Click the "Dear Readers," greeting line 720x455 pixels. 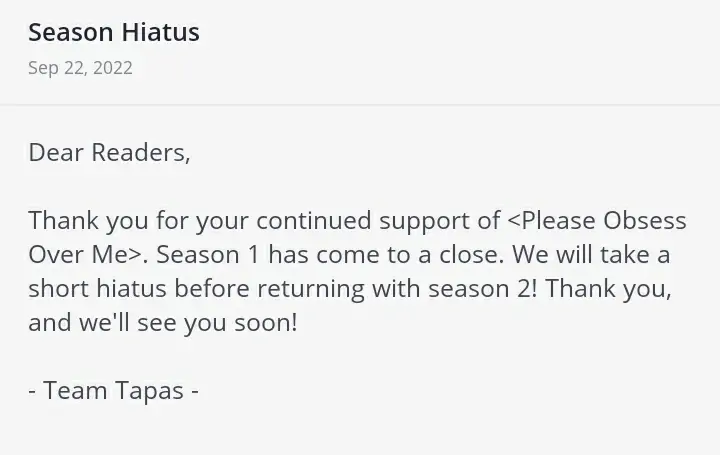109,152
